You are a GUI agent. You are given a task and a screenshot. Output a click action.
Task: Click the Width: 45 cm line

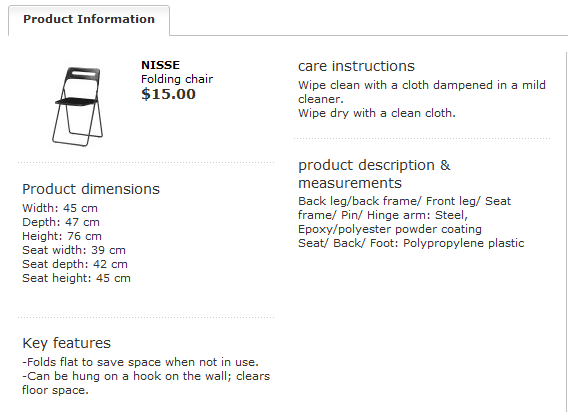[60, 208]
